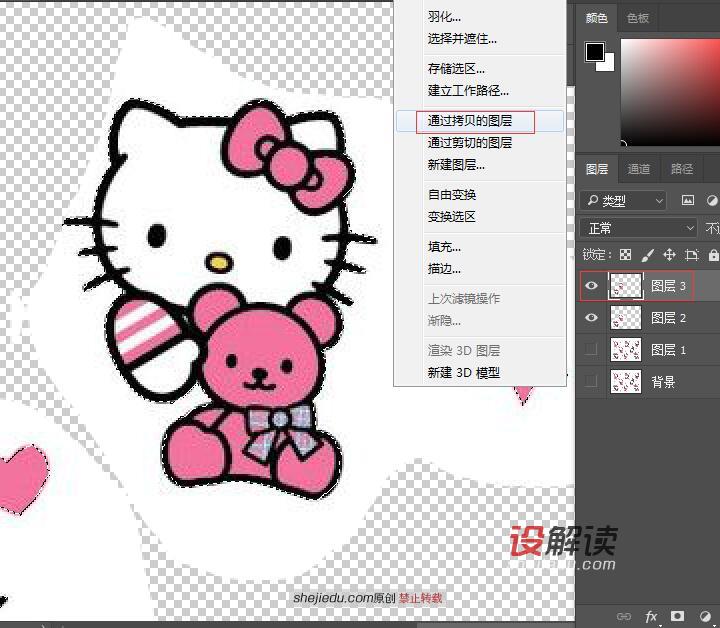Viewport: 720px width, 628px height.
Task: Select the 图层 3 layer thumbnail
Action: (625, 286)
